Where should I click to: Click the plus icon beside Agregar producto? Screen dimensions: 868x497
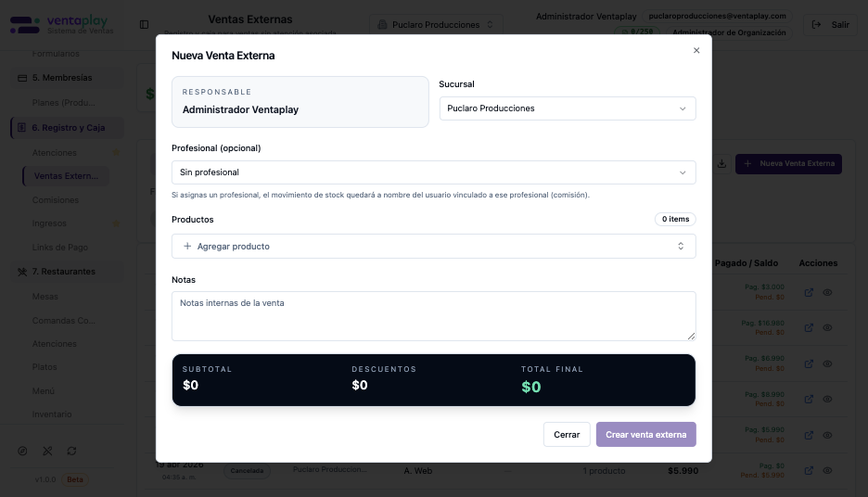pos(187,247)
